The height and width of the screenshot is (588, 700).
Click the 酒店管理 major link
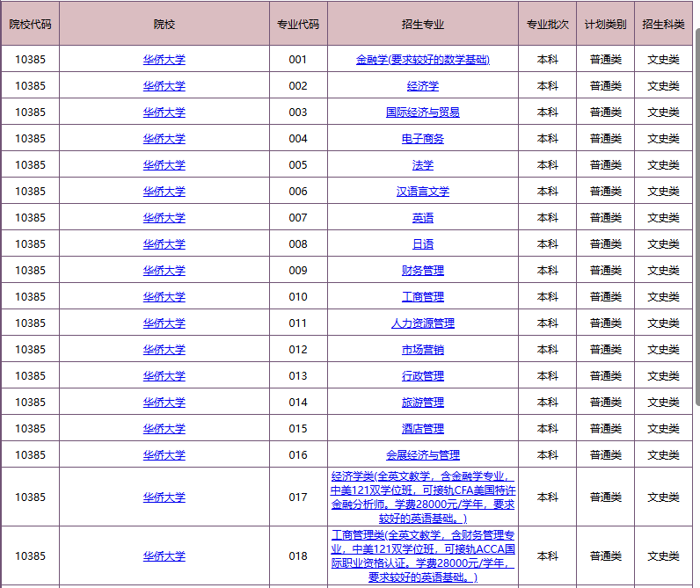423,428
